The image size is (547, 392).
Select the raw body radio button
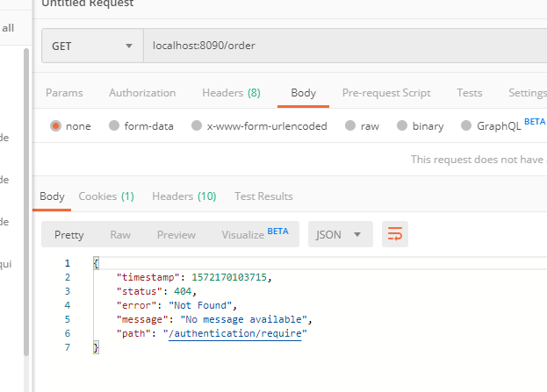click(350, 125)
